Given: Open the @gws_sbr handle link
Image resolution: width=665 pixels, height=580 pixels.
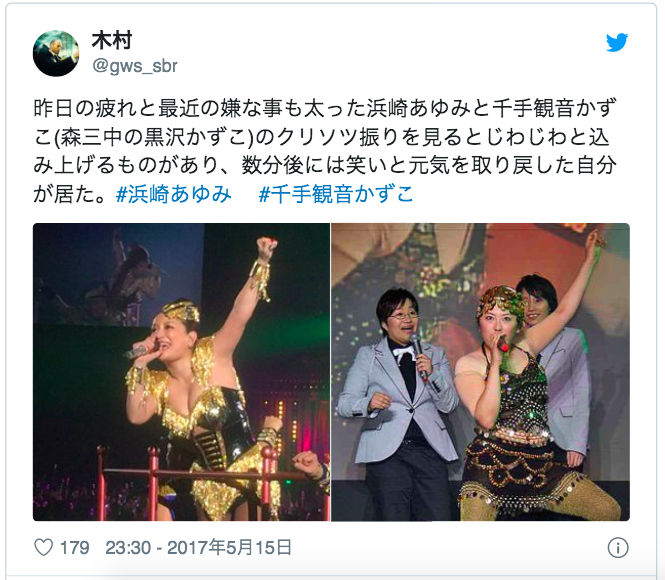Looking at the screenshot, I should (x=135, y=66).
